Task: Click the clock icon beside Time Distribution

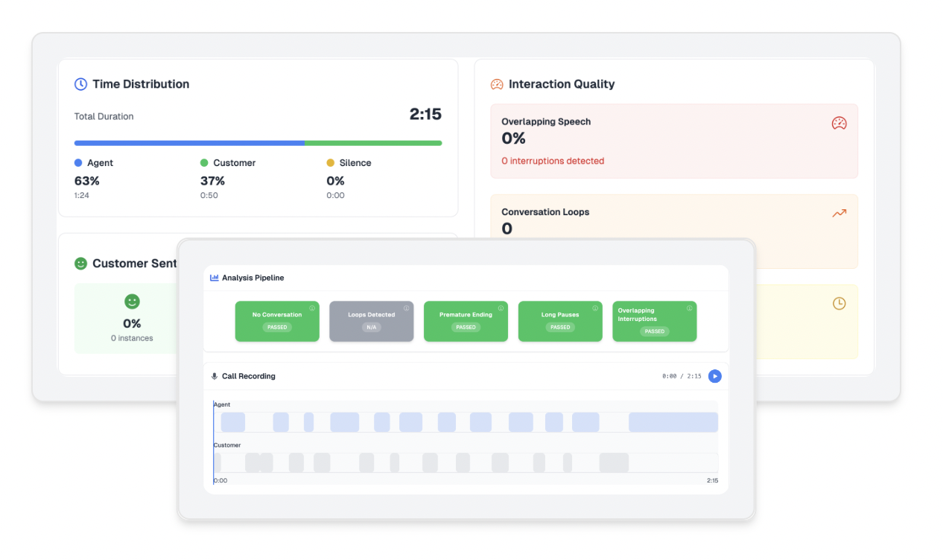Action: [x=80, y=84]
